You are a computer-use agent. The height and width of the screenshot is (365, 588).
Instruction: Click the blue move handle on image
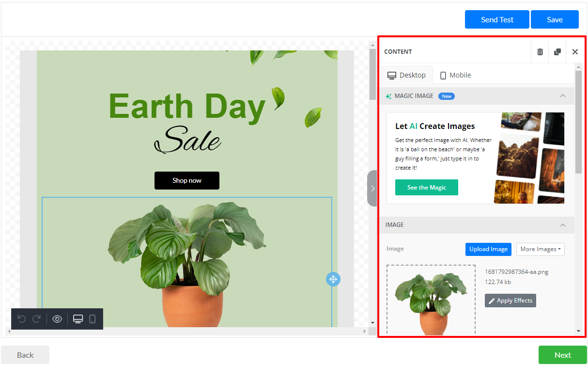(333, 279)
